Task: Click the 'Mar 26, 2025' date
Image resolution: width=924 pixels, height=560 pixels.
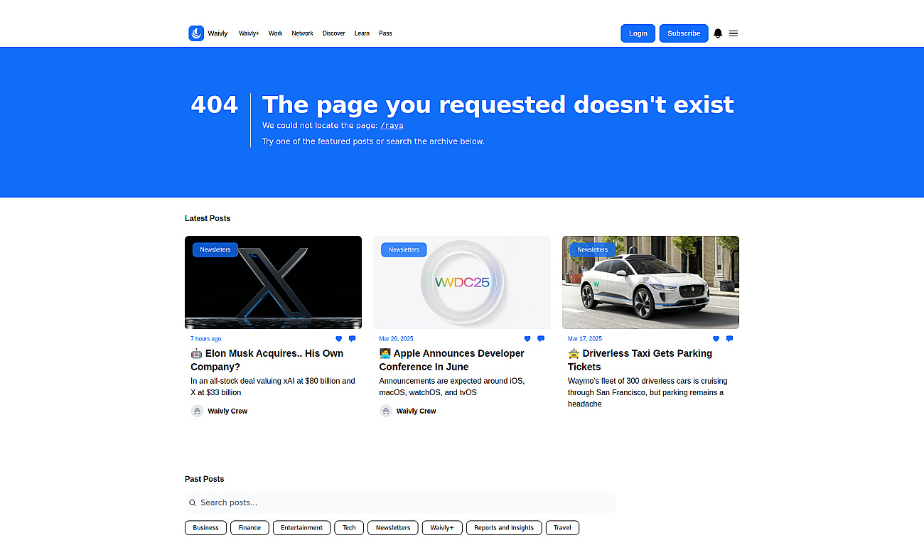Action: [396, 339]
